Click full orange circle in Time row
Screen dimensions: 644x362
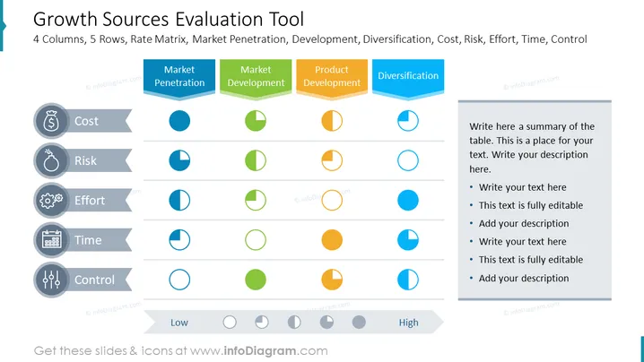332,240
